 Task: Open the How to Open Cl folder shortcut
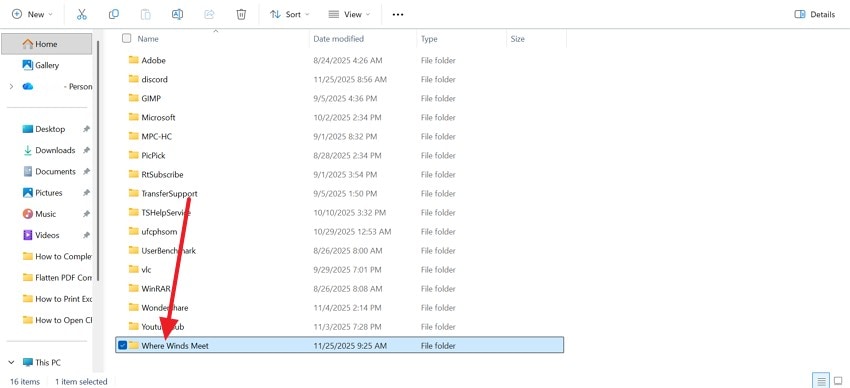(57, 320)
